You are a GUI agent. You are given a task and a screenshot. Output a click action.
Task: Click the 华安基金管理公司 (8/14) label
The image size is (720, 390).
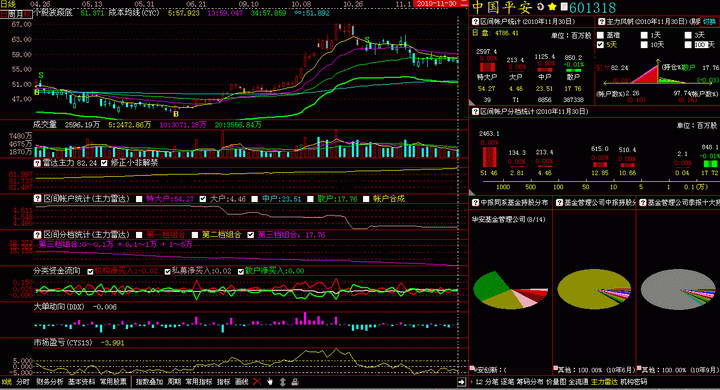click(508, 220)
